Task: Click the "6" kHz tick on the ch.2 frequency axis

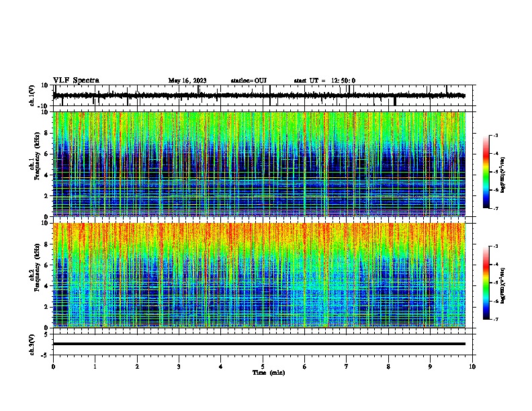Action: click(47, 265)
